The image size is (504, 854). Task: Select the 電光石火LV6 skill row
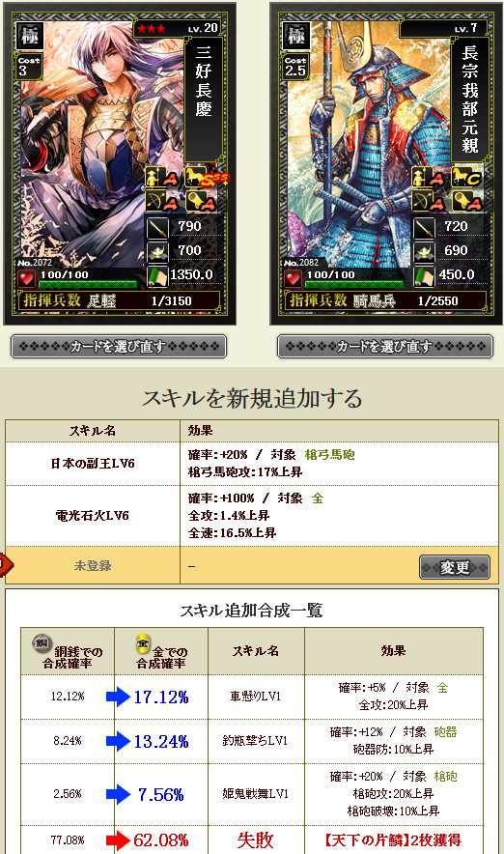tap(252, 516)
